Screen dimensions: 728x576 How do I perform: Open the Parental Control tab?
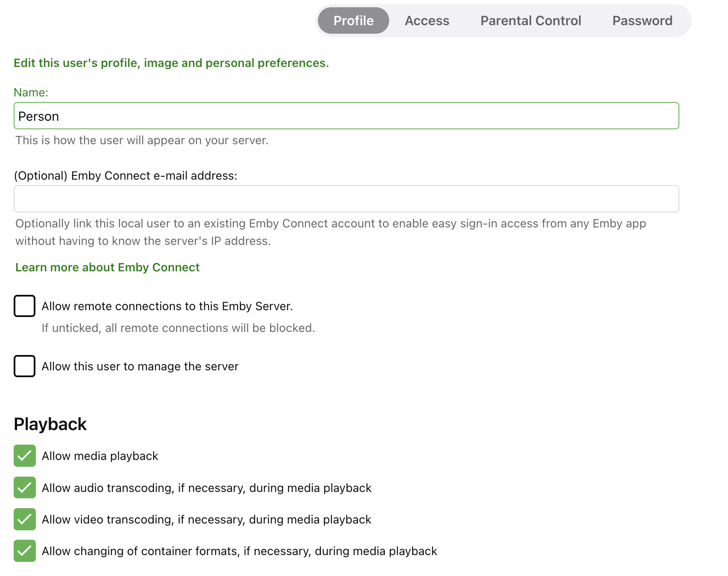click(530, 20)
